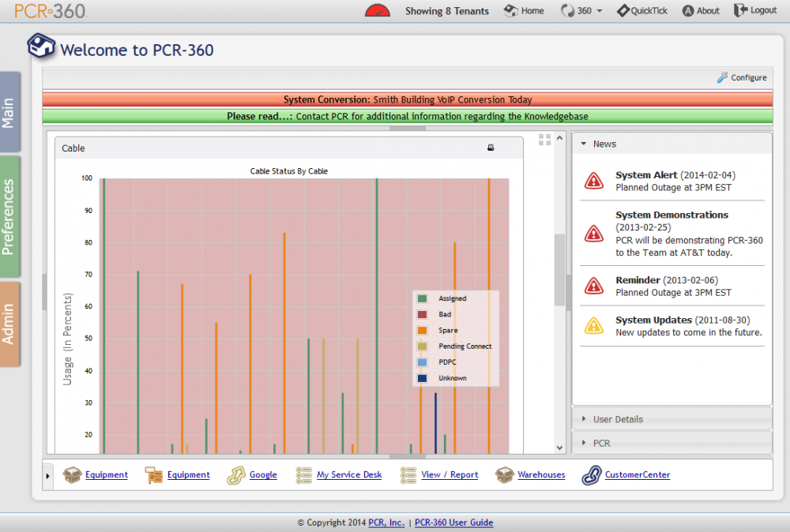Click the grid layout icon beside Cable panel

pos(544,140)
